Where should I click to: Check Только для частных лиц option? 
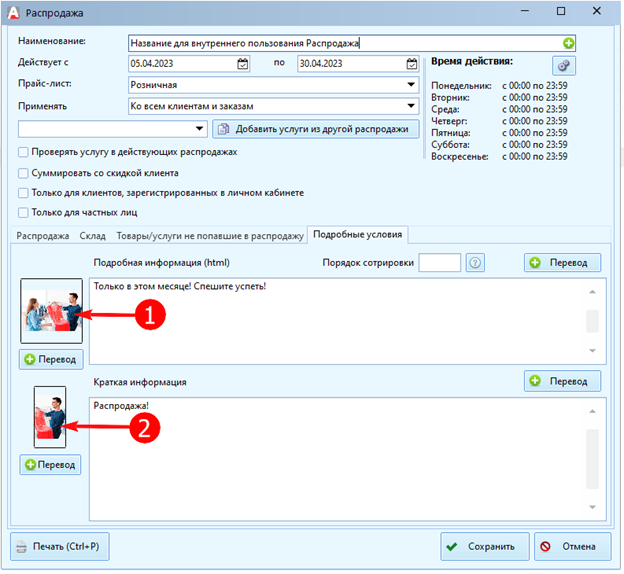click(23, 212)
